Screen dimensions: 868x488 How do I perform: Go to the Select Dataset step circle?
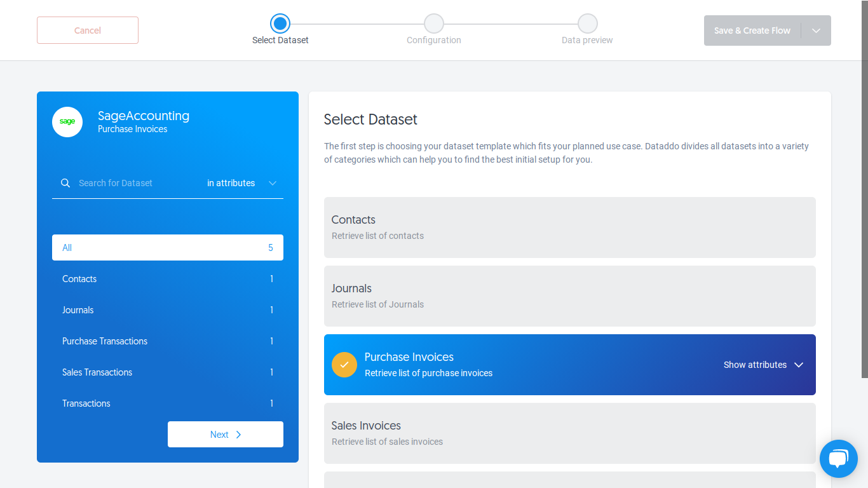click(x=280, y=24)
